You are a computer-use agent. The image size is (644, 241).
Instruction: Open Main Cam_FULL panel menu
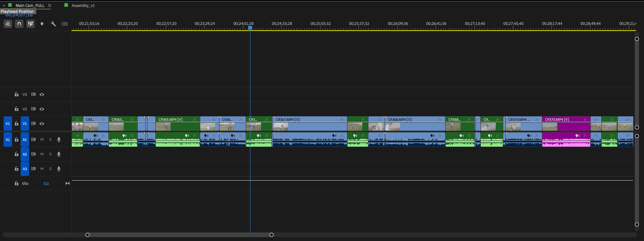49,6
